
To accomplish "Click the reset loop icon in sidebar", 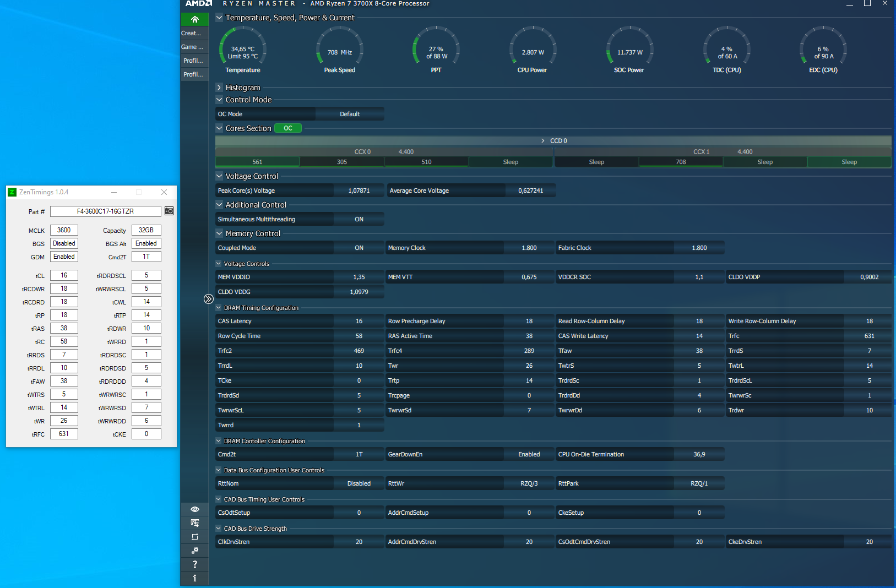I will click(194, 537).
